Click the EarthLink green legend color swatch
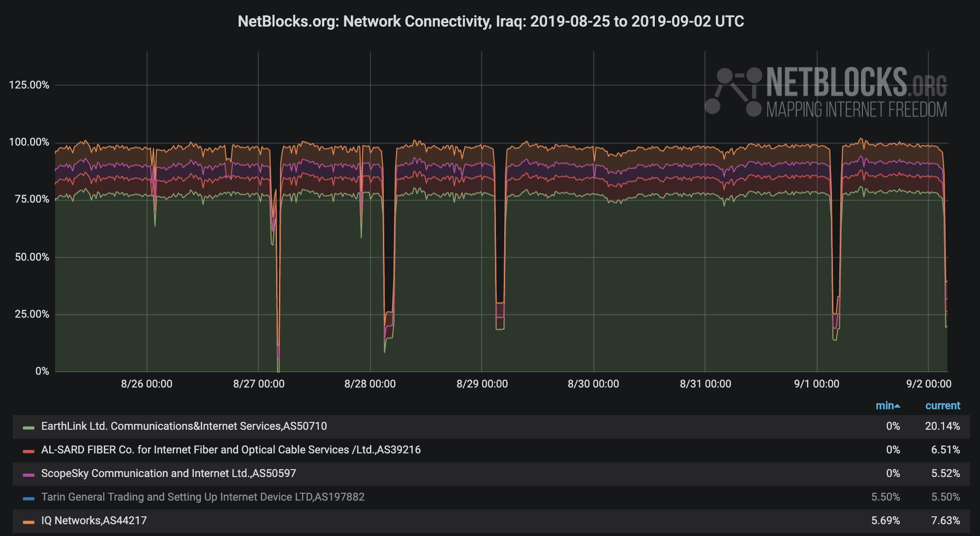 point(29,427)
